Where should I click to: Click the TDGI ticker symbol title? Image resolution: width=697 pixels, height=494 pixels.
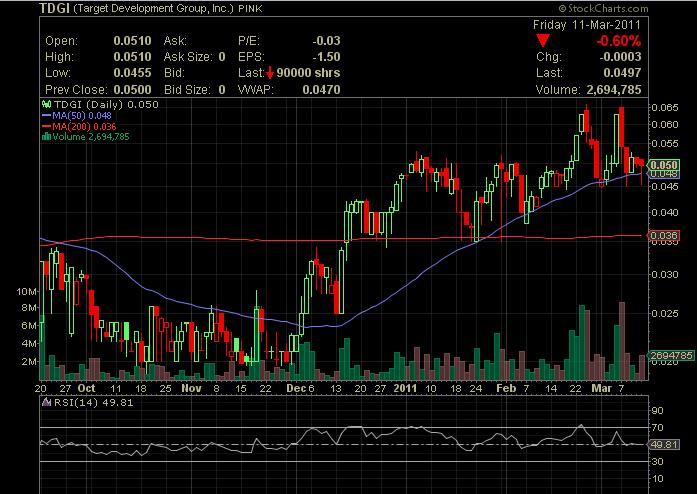coord(54,8)
